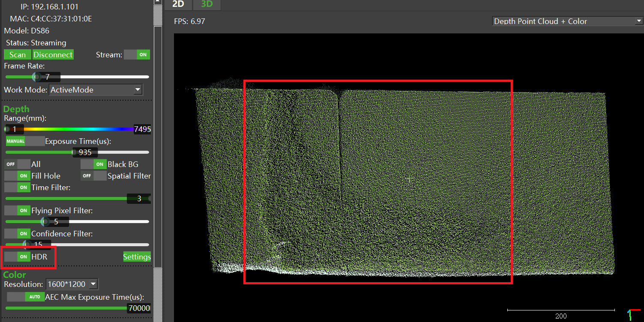The image size is (644, 322).
Task: Disable the HDR toggle
Action: click(x=17, y=257)
